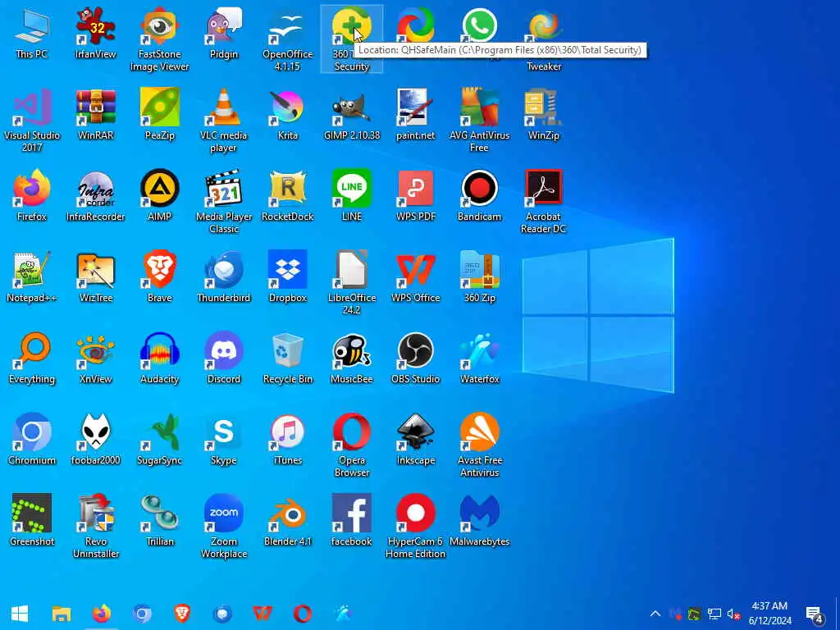Select the Skype shortcut
840x630 pixels.
pos(224,440)
